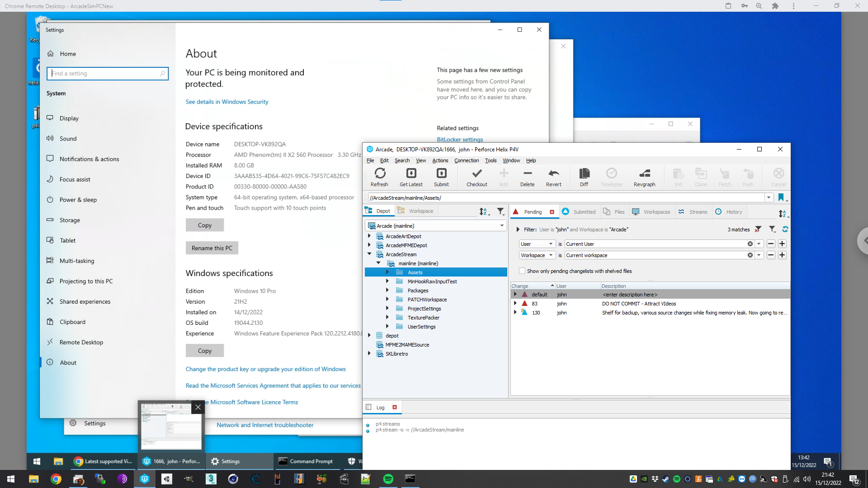Open the Diff tool icon
Viewport: 868px width, 488px height.
coord(584,174)
